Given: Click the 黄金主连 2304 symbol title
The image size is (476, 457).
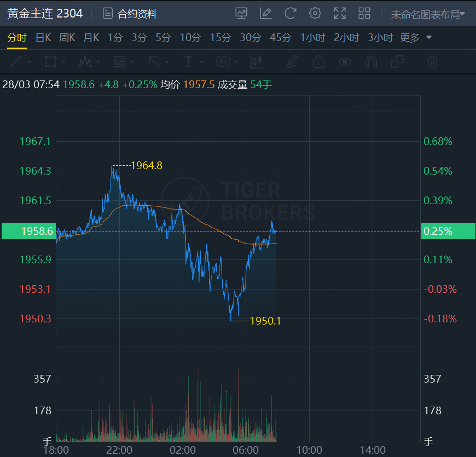Looking at the screenshot, I should click(x=45, y=14).
